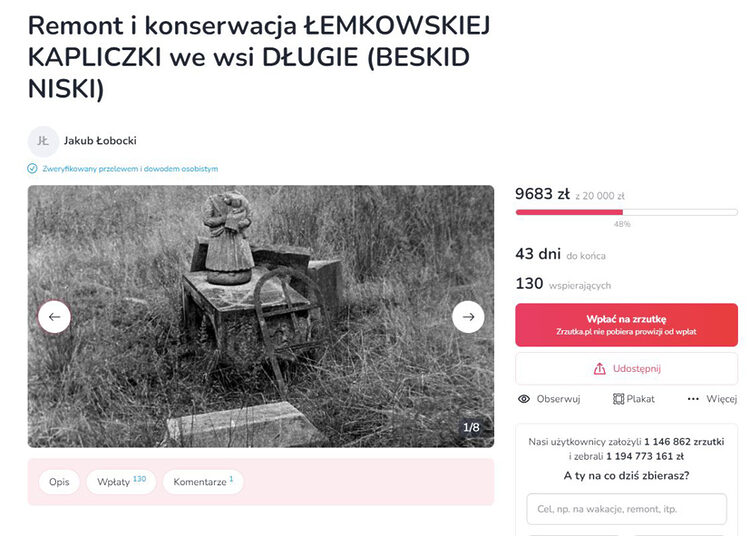Click the 130 wspierających supporters count
750x536 pixels.
tap(563, 284)
